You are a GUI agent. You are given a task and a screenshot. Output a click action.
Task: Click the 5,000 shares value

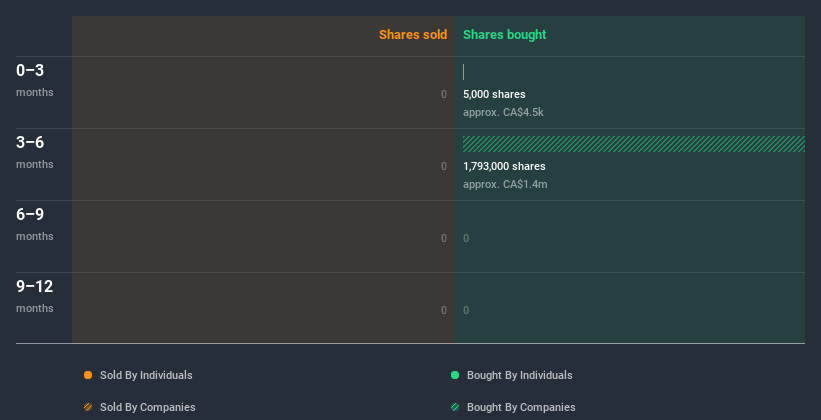tap(494, 94)
